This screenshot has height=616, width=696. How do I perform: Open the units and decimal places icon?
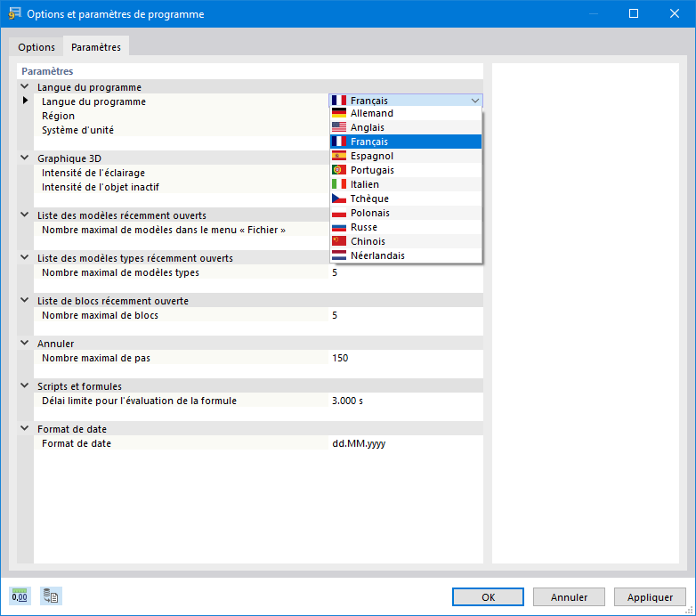coord(20,596)
